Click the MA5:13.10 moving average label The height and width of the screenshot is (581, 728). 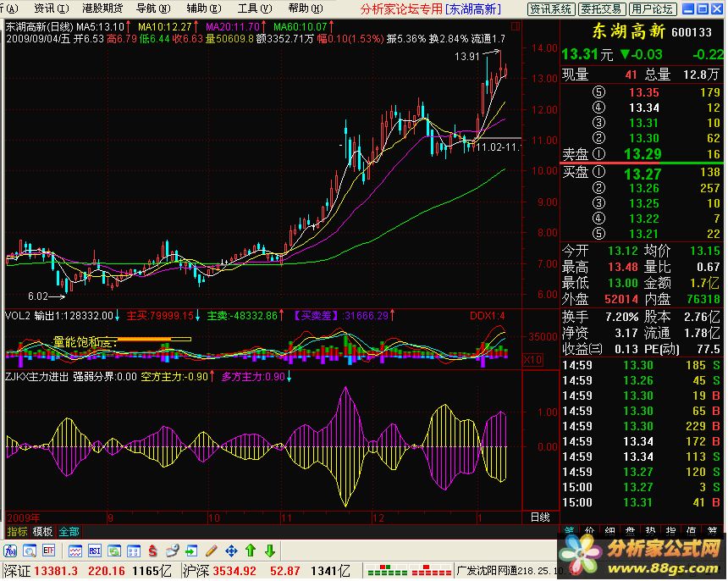coord(100,27)
